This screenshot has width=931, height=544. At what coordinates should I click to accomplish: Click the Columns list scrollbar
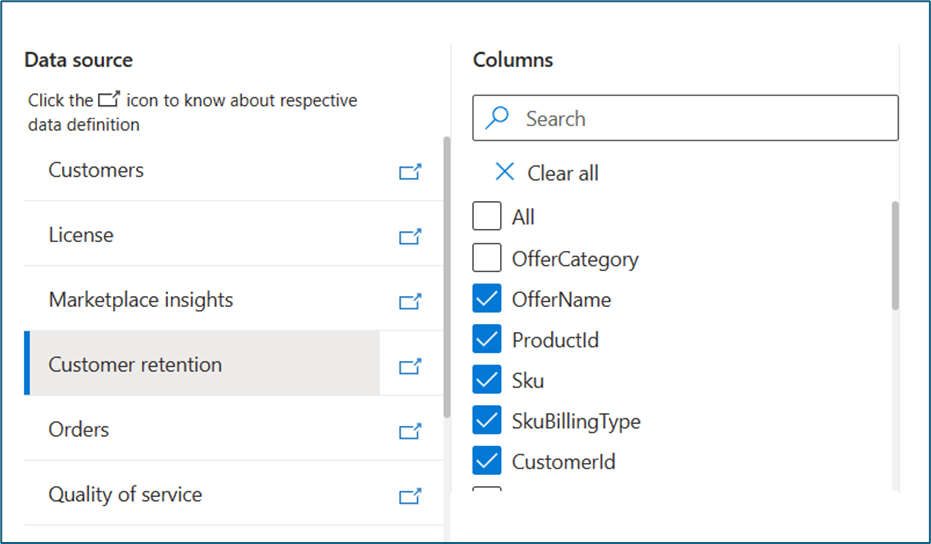click(x=895, y=255)
